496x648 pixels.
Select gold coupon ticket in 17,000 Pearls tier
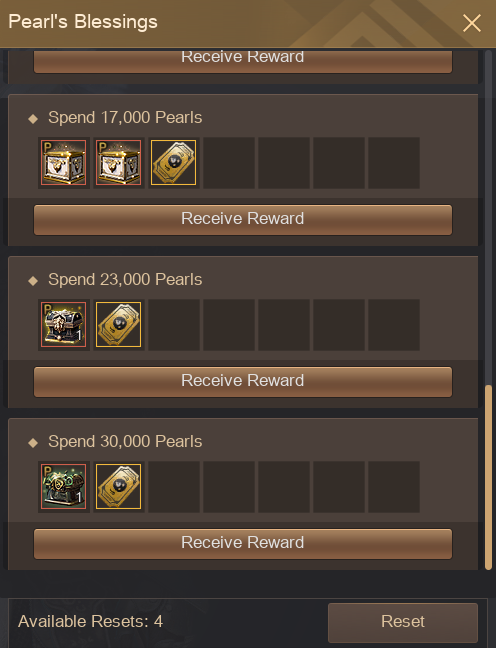tap(174, 162)
